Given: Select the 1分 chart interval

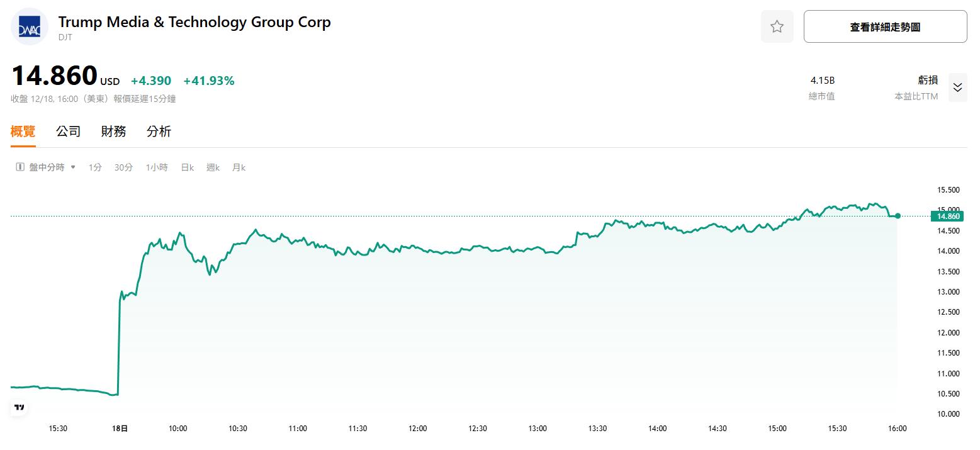Looking at the screenshot, I should 95,167.
